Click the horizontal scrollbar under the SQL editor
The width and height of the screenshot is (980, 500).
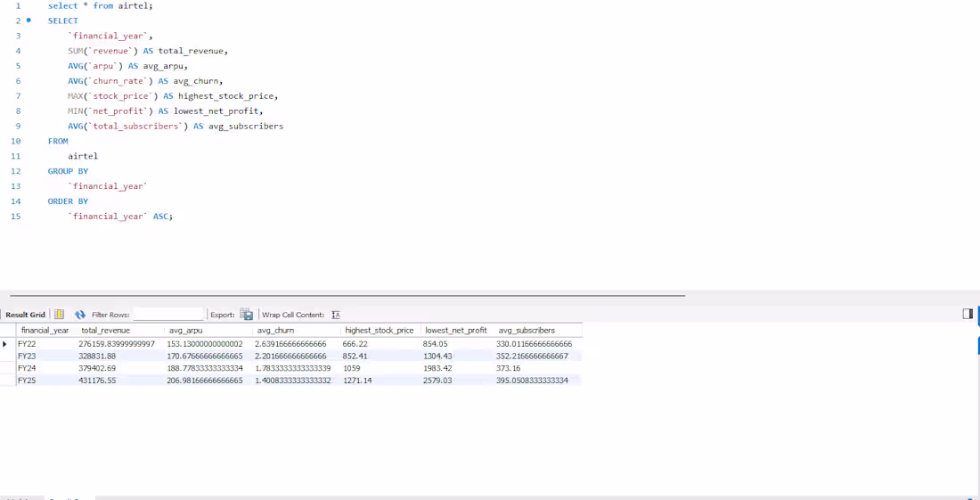click(347, 295)
